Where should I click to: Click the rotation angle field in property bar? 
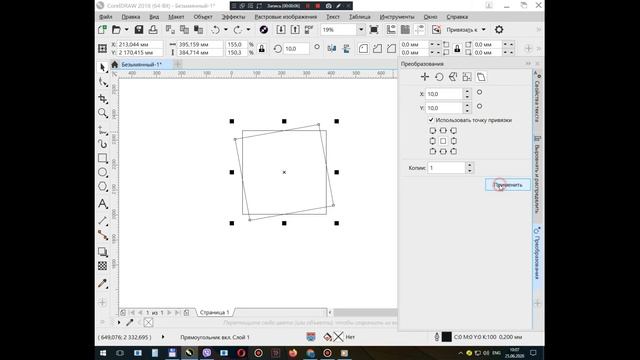297,49
